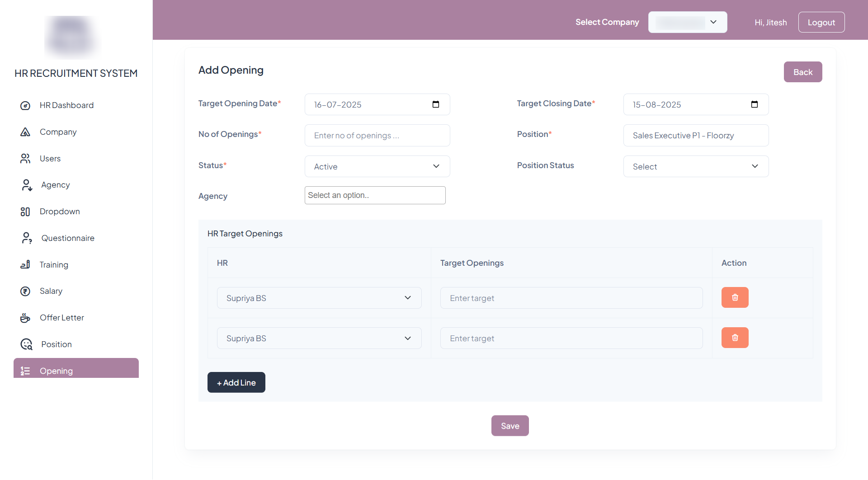Click the Training sidebar icon

(25, 265)
